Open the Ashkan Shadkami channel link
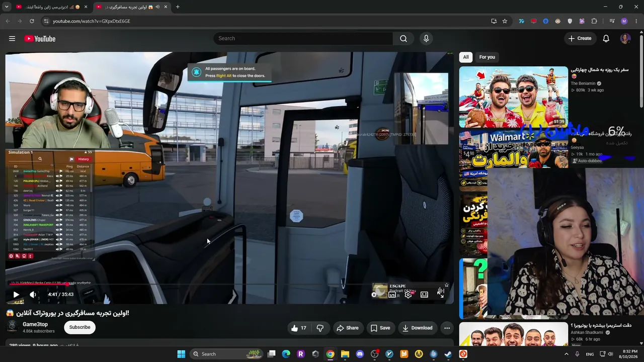 click(587, 332)
